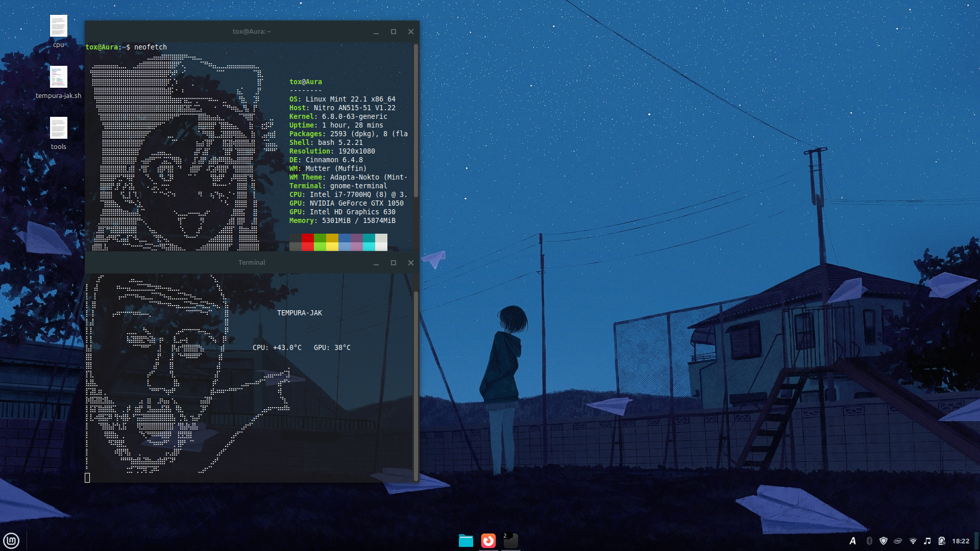Viewport: 980px width, 551px height.
Task: Open the keyboard layout 'A' tray indicator
Action: click(x=853, y=541)
